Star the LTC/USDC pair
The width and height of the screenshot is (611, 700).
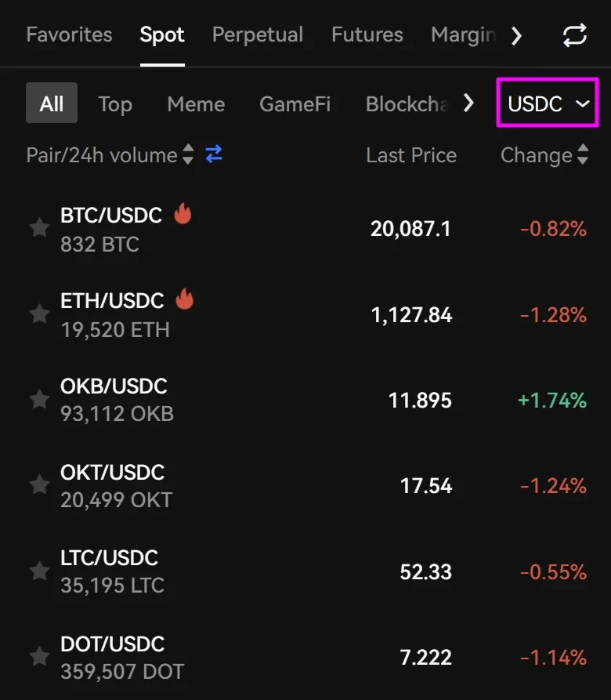pyautogui.click(x=39, y=571)
